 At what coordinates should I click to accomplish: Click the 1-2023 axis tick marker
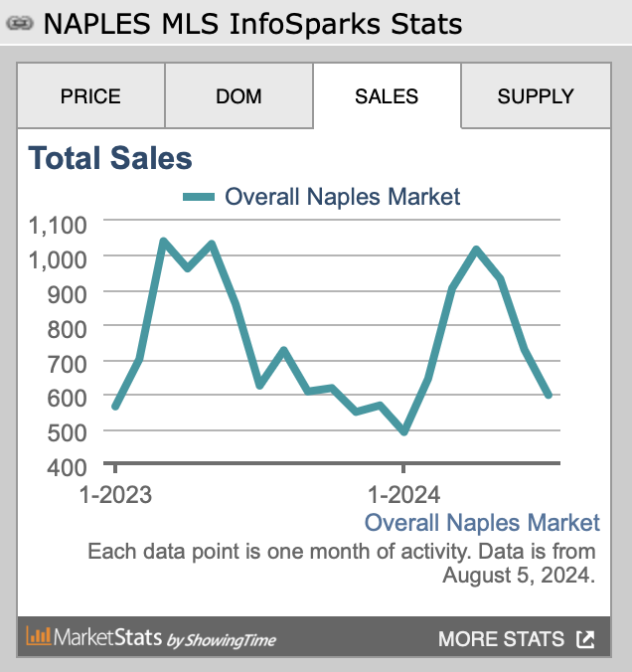pos(115,468)
